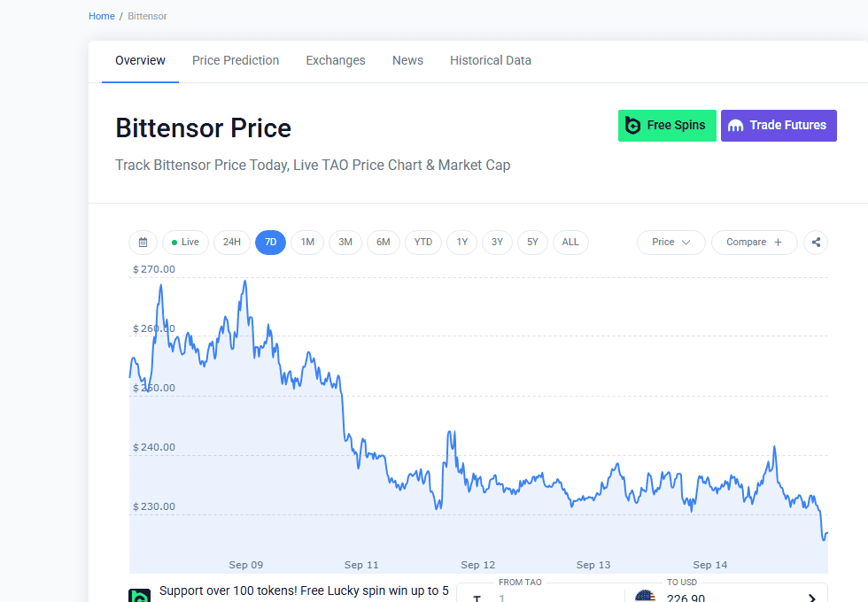Viewport: 868px width, 602px height.
Task: Click the plus icon beside Compare
Action: [778, 243]
